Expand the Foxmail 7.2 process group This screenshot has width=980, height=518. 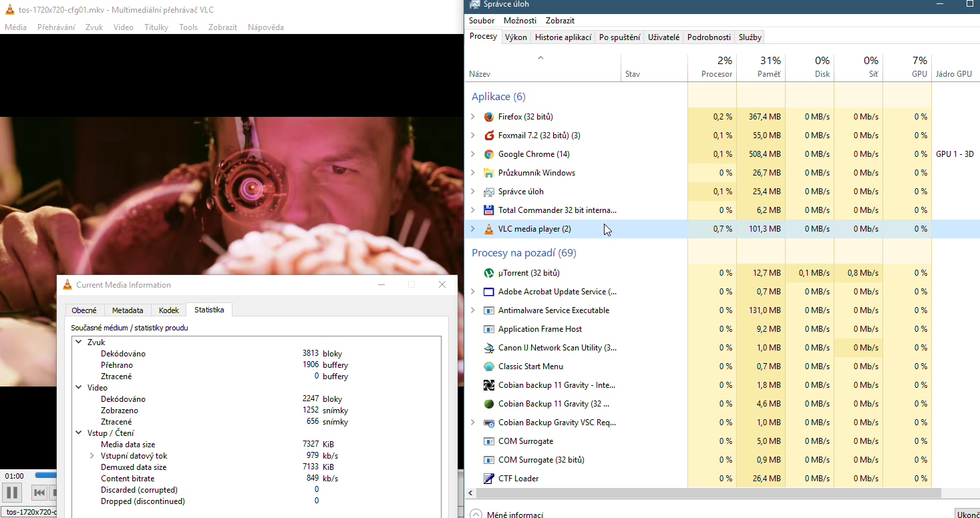click(473, 136)
